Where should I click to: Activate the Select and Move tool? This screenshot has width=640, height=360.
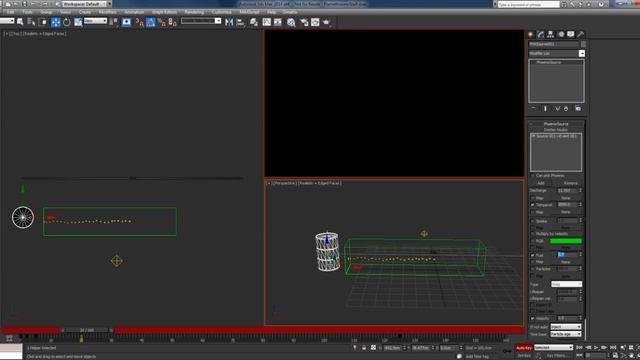point(56,22)
